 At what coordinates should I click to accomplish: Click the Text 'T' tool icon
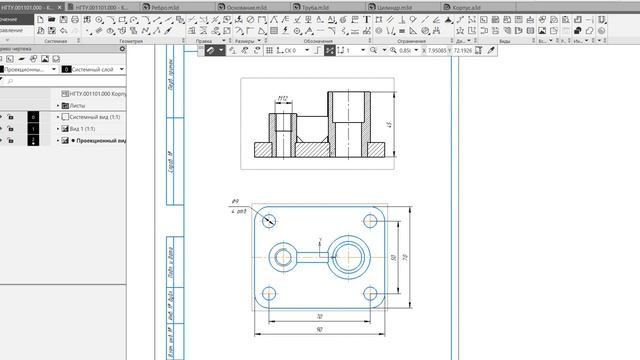[x=367, y=20]
